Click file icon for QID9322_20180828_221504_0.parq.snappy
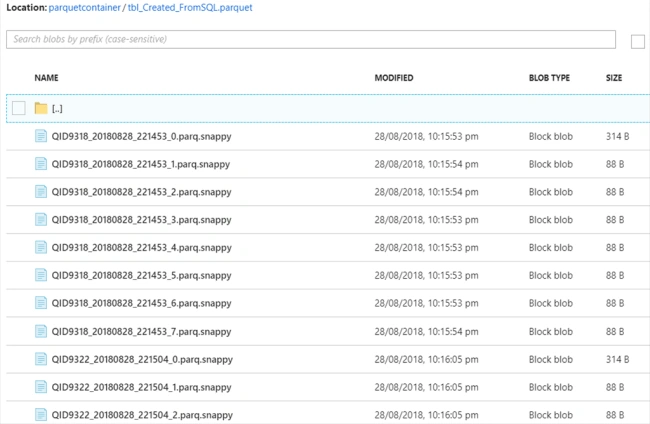 41,359
